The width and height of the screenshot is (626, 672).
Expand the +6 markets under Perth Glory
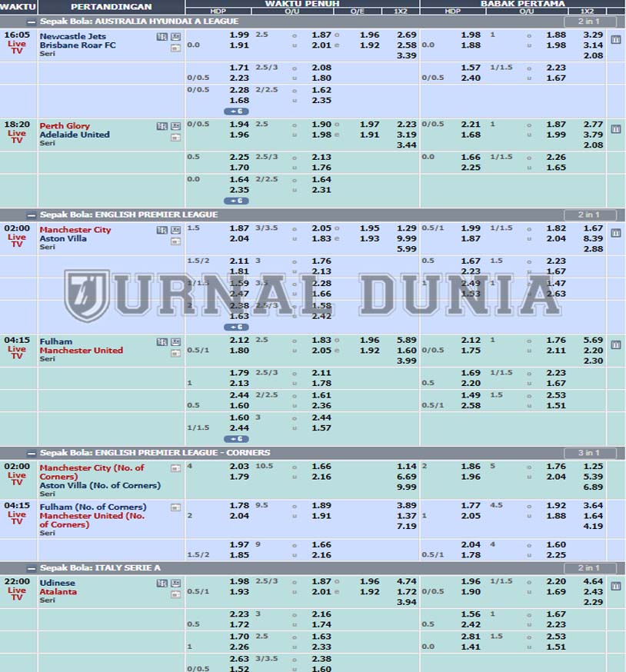[236, 201]
